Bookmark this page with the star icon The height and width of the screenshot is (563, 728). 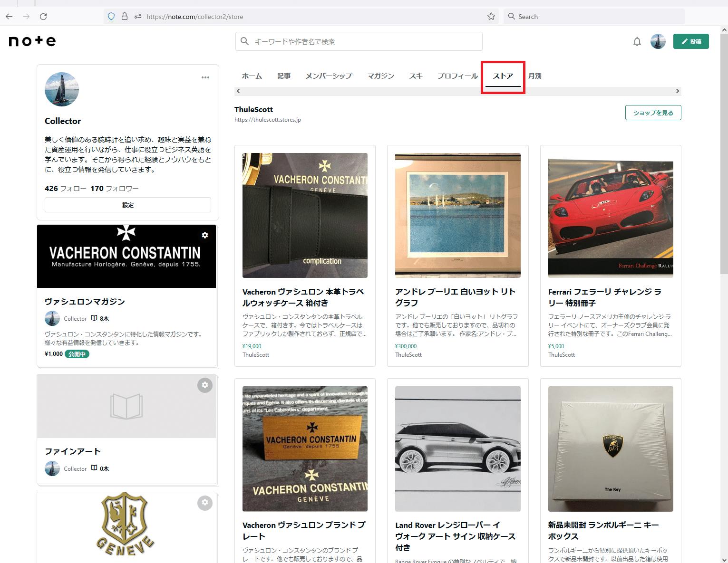click(491, 17)
